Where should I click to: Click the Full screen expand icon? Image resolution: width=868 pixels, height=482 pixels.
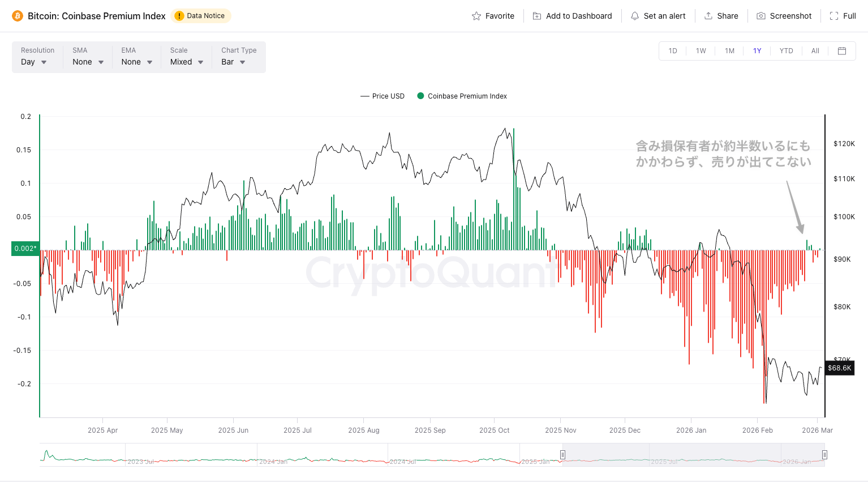pyautogui.click(x=834, y=16)
